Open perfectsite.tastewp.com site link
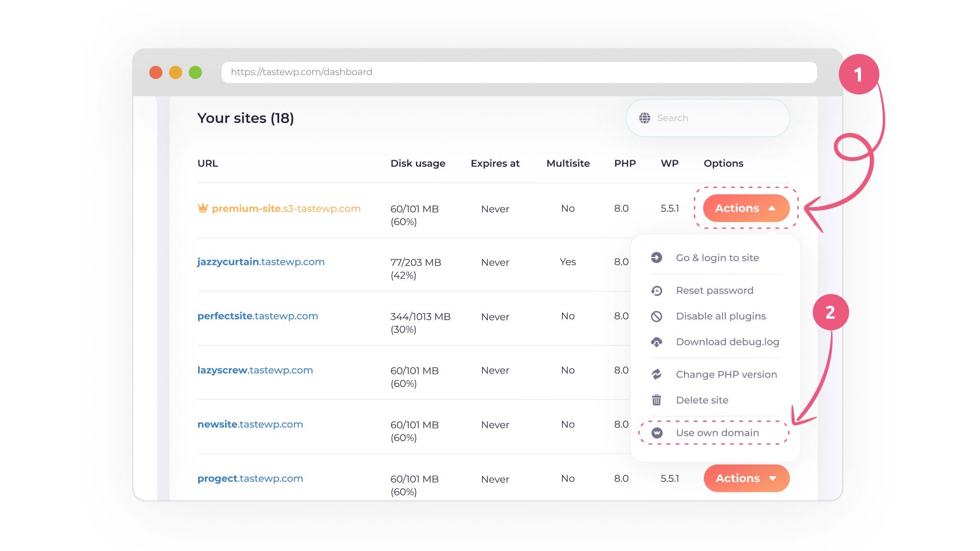This screenshot has height=551, width=980. coord(257,316)
